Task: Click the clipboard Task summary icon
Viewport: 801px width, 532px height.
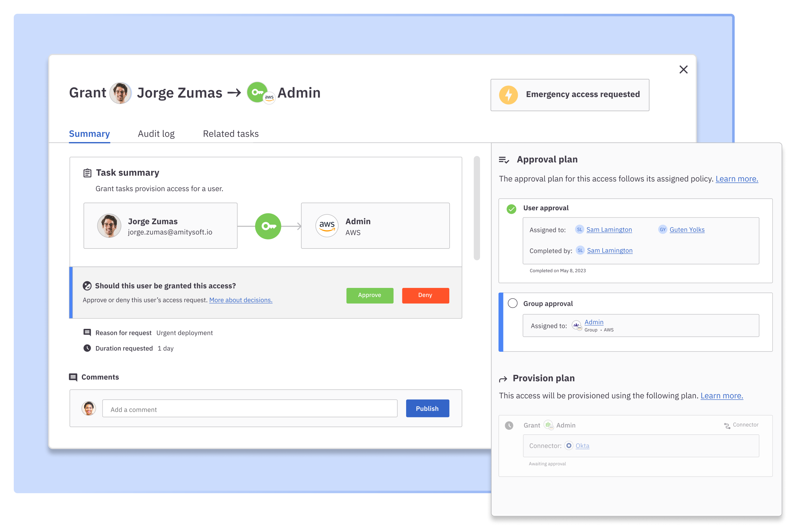Action: [87, 173]
